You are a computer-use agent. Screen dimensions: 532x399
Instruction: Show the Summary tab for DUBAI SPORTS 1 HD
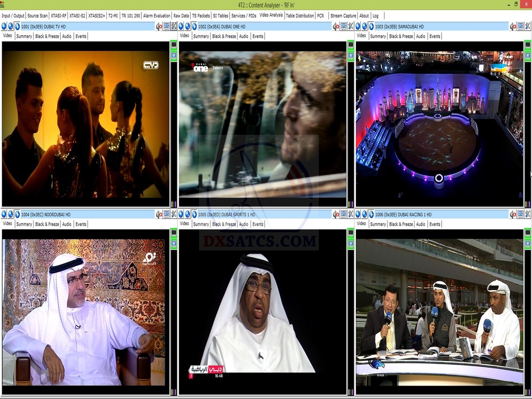(x=201, y=224)
